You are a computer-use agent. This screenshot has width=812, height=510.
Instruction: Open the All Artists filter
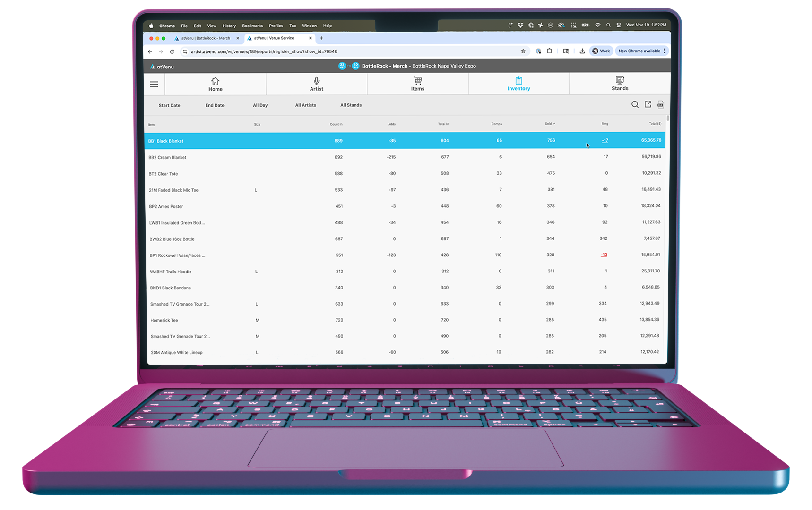point(305,105)
